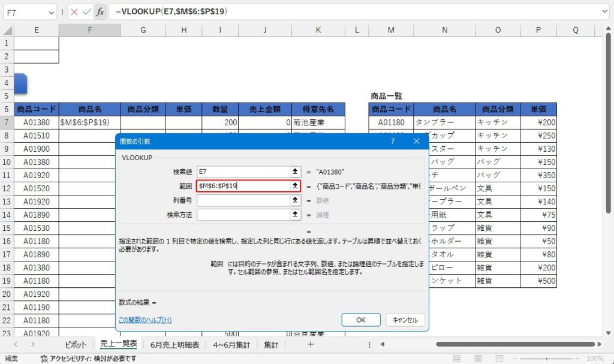Click into the 列番号 input field
The image size is (614, 364).
coord(243,200)
